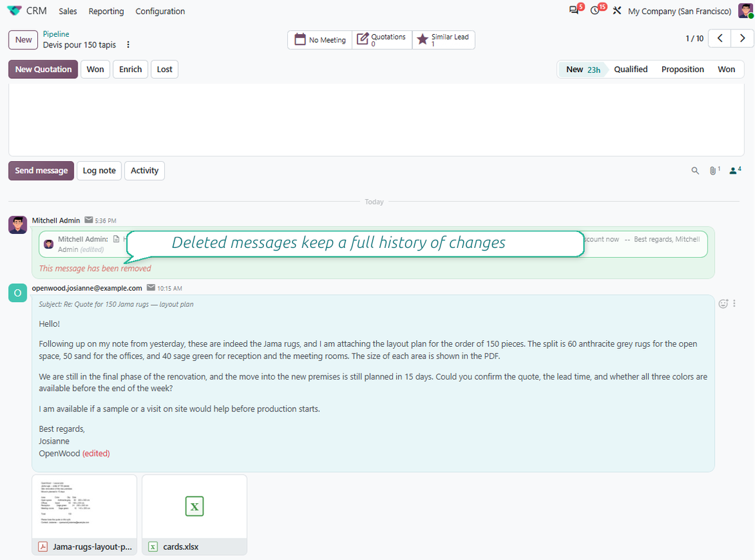Open the conversations messaging icon
Screen dimensions: 755x560
(x=574, y=10)
